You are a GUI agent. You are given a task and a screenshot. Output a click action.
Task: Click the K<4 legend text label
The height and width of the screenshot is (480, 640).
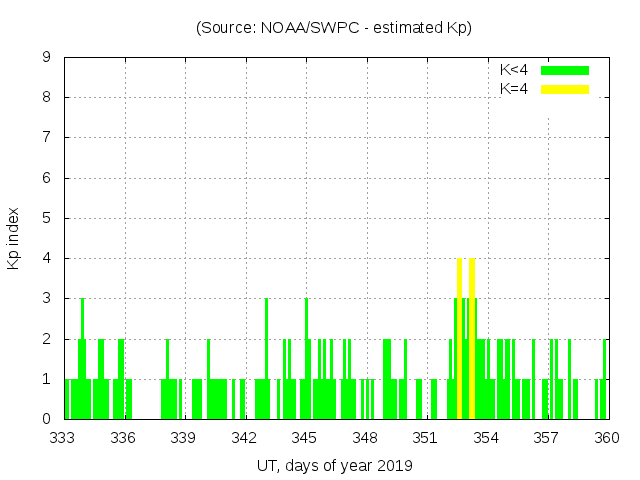click(x=514, y=70)
